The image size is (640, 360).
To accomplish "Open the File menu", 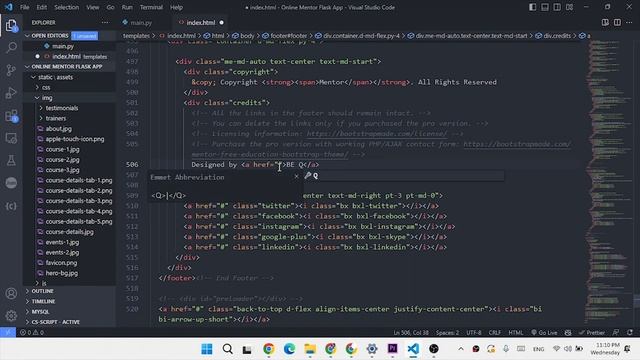I will (24, 7).
